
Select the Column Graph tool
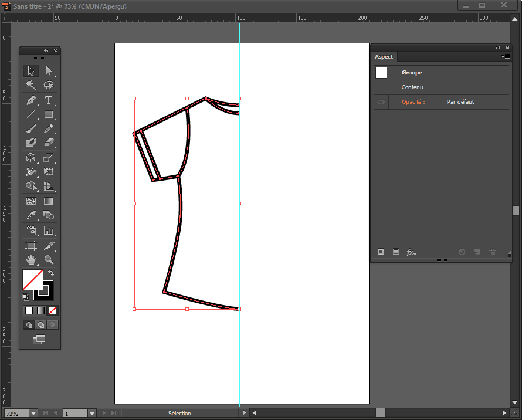coord(49,231)
